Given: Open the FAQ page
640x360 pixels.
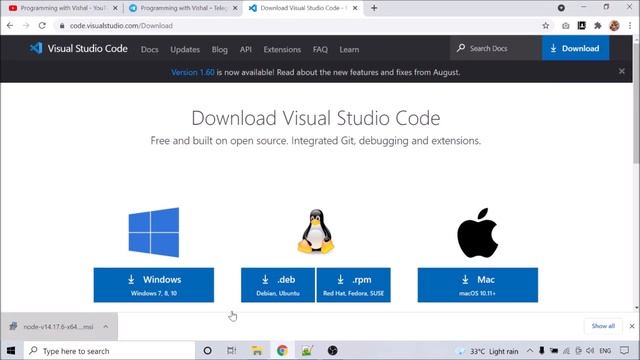Looking at the screenshot, I should (320, 49).
